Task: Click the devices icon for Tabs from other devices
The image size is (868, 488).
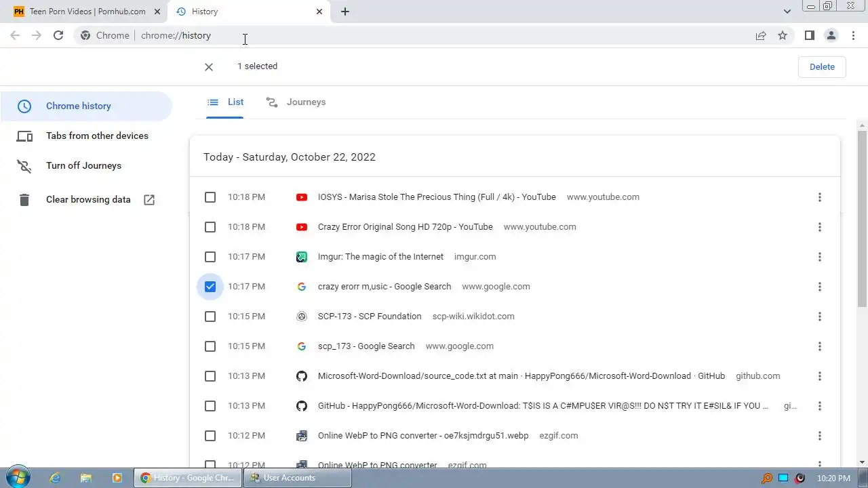Action: 24,136
